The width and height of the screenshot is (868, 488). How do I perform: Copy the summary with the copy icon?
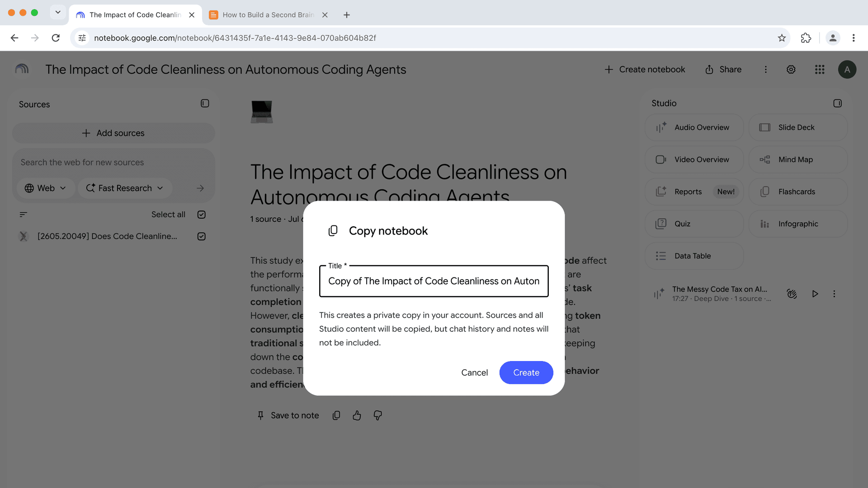[x=336, y=415]
